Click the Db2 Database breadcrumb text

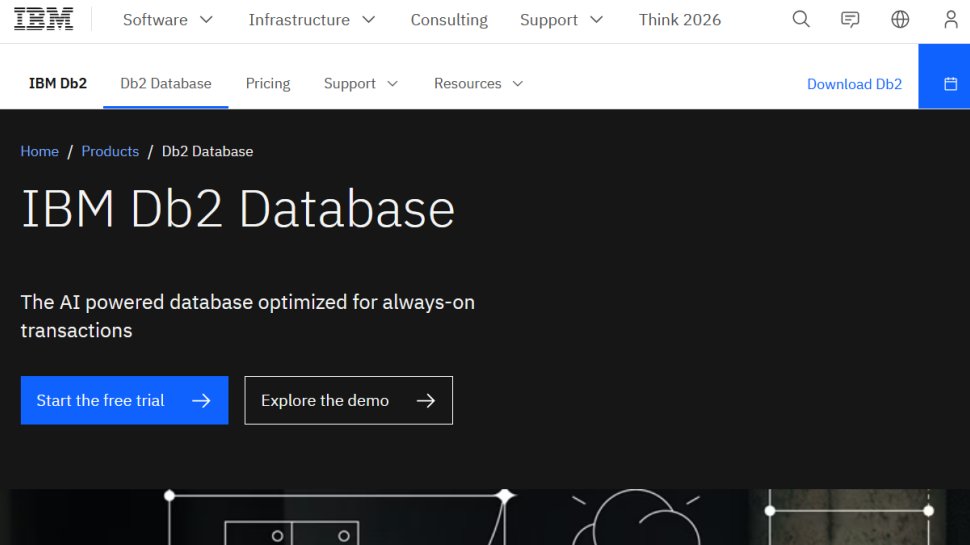pyautogui.click(x=207, y=152)
